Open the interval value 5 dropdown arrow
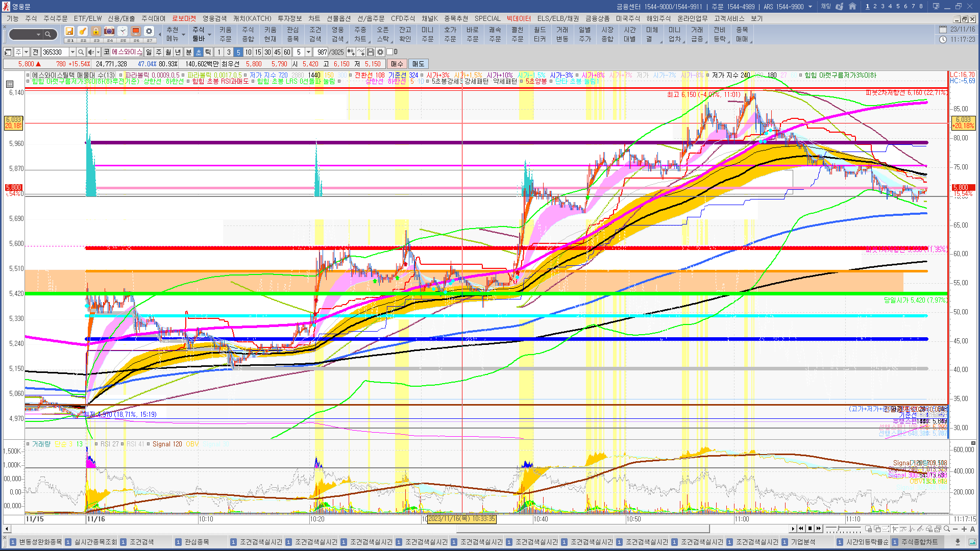This screenshot has height=551, width=980. pos(308,52)
